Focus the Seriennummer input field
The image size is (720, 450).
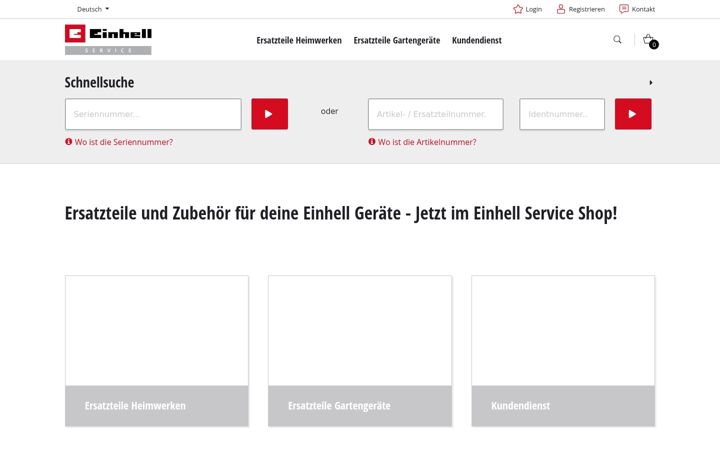tap(153, 114)
